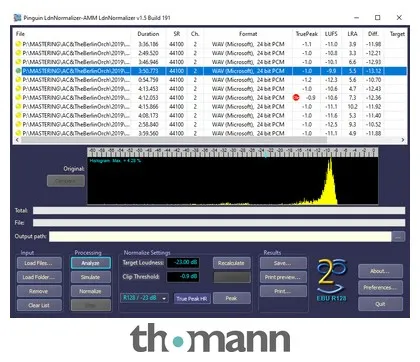Click the File progress bar

[x=219, y=223]
